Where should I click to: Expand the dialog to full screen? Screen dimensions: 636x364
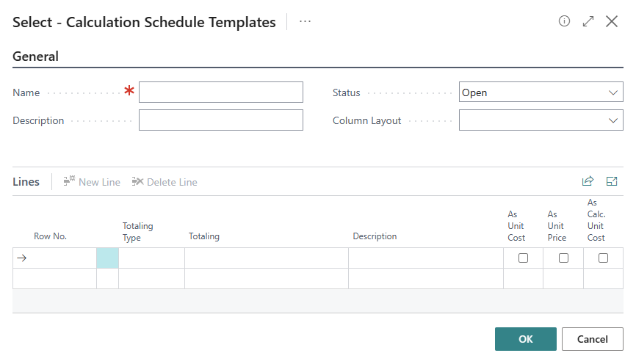(588, 21)
